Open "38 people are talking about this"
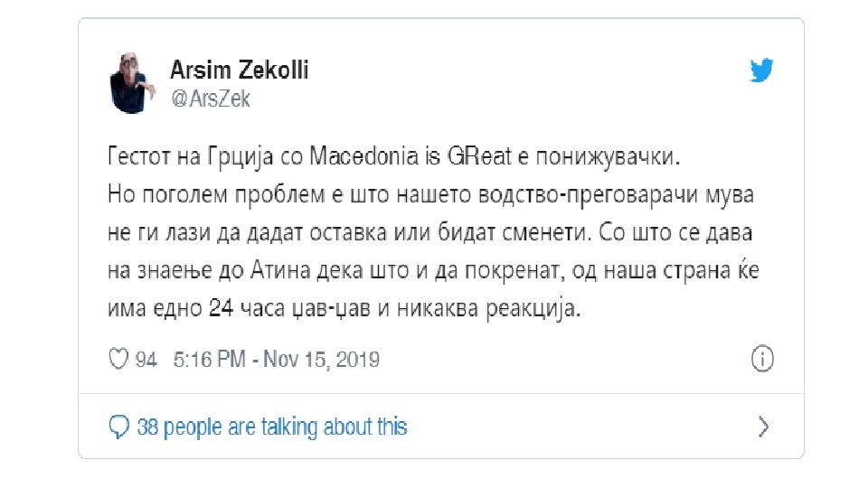The height and width of the screenshot is (488, 868). pyautogui.click(x=272, y=427)
